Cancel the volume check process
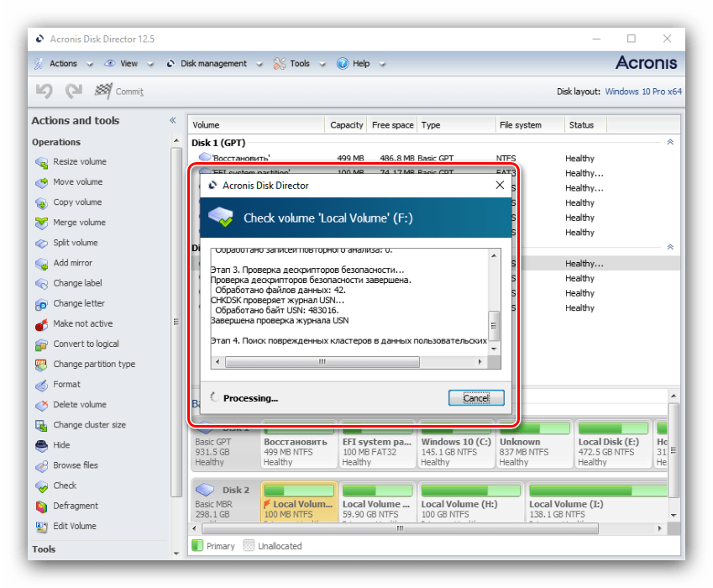713x588 pixels. tap(475, 398)
